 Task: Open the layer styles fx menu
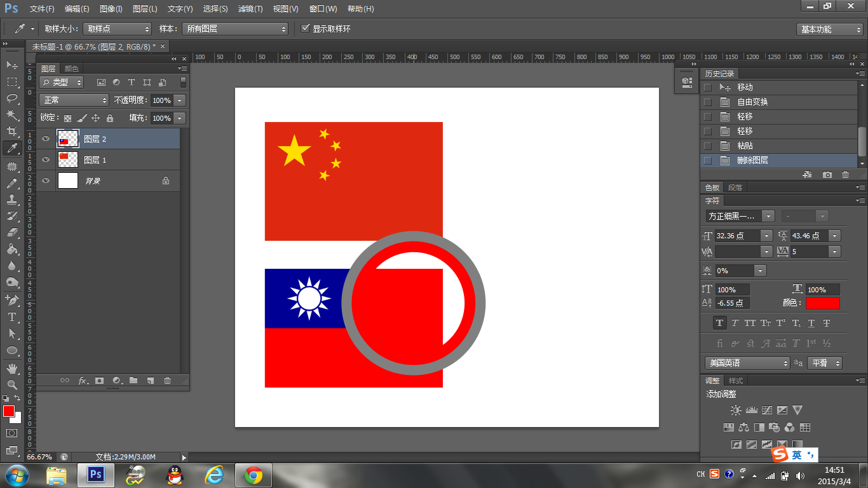click(81, 380)
